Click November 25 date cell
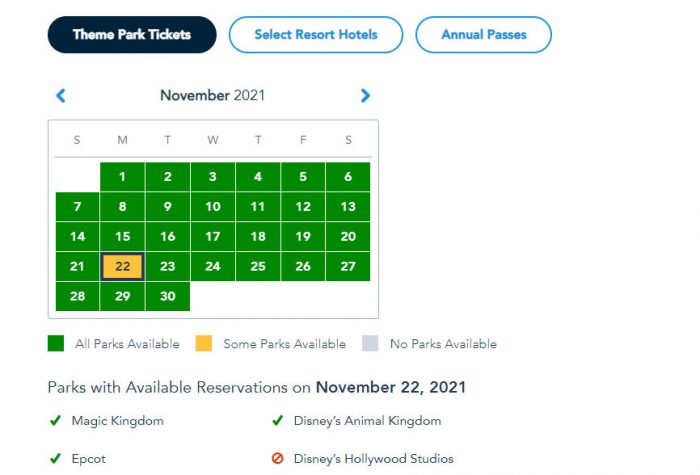700x475 pixels. pos(258,267)
